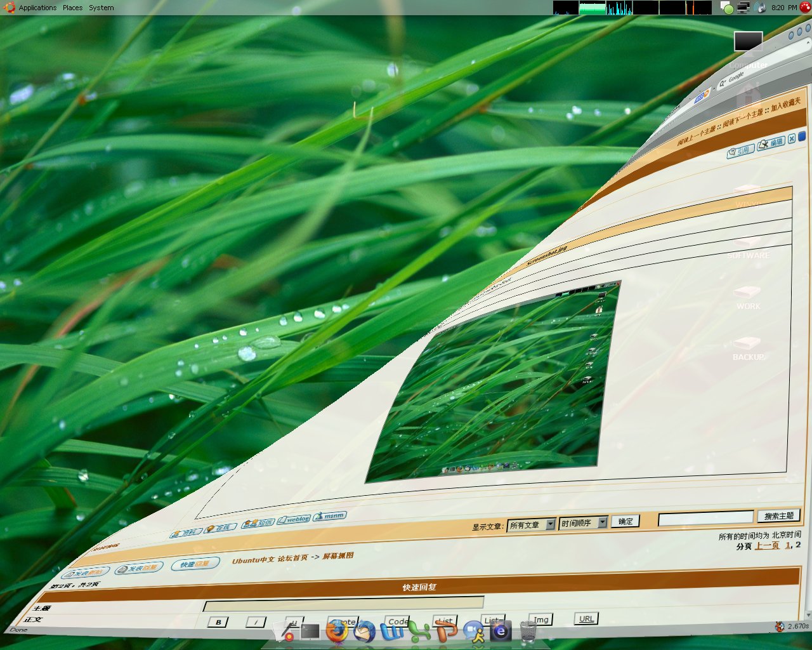Open the System menu
This screenshot has width=812, height=650.
tap(101, 8)
